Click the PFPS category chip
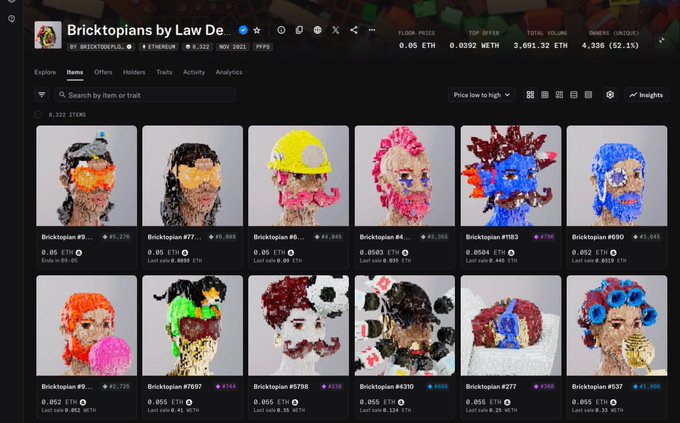The width and height of the screenshot is (680, 423). pyautogui.click(x=262, y=46)
